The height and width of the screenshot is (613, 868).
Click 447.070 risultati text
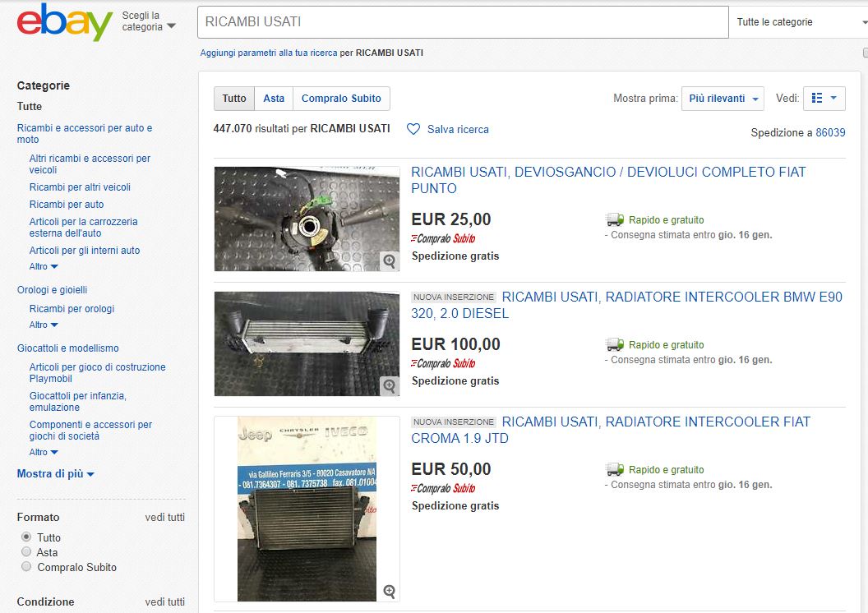pos(302,129)
